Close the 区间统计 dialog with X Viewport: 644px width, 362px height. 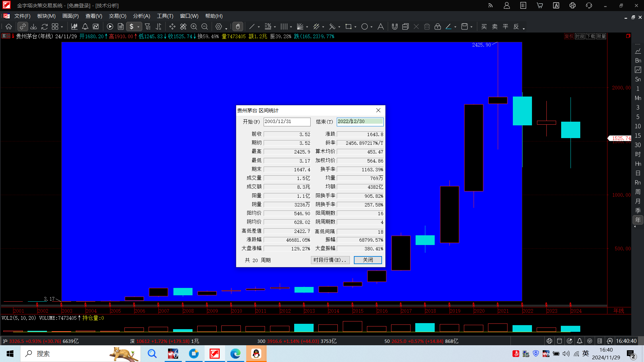pos(378,110)
